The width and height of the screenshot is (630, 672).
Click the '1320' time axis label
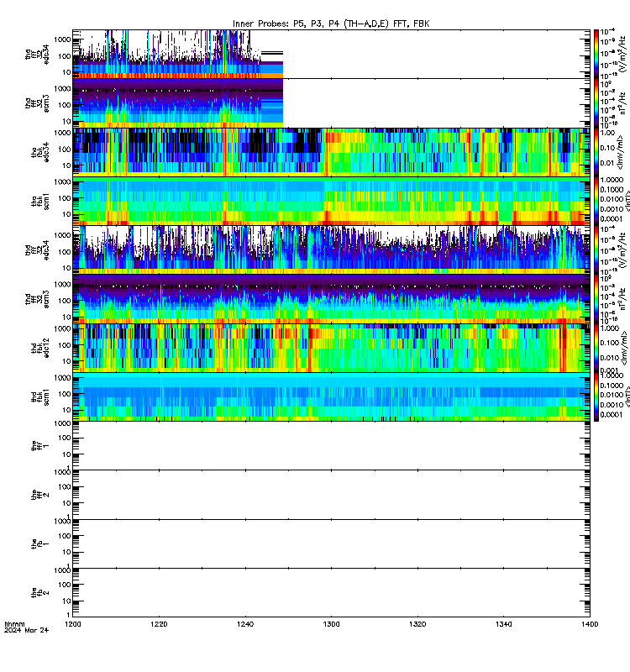[417, 624]
